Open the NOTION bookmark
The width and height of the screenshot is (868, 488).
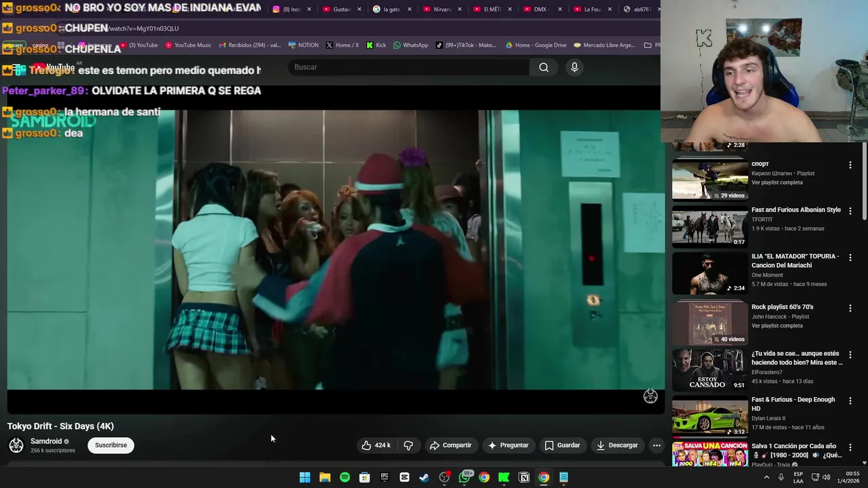303,45
